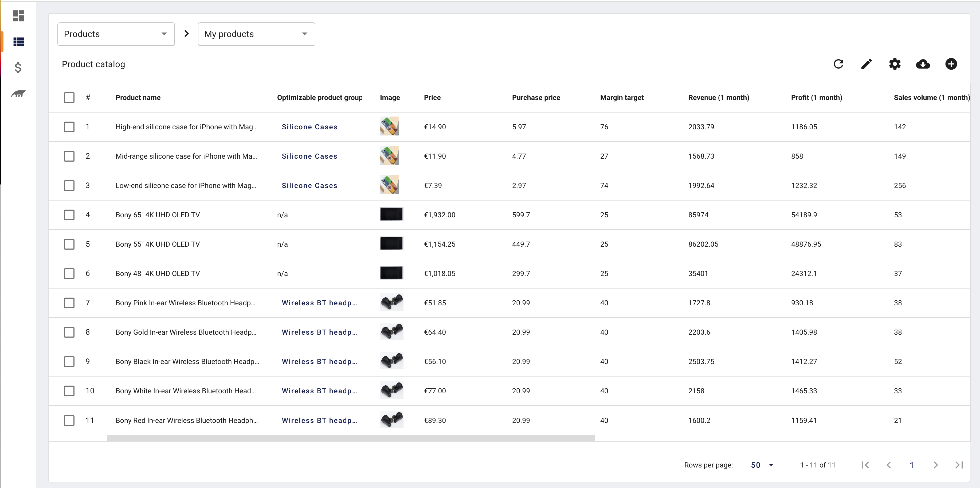The width and height of the screenshot is (980, 488).
Task: Select the list view sidebar icon
Action: point(18,41)
